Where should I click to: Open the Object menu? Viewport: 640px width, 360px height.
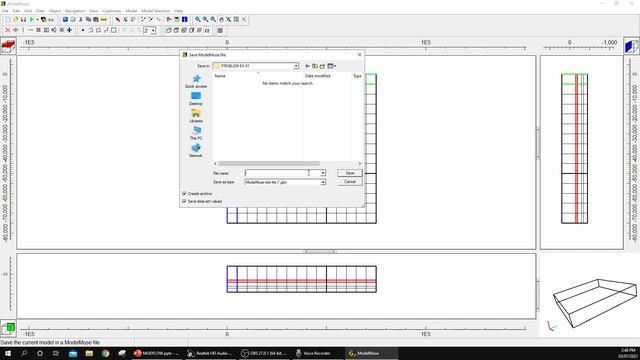[x=55, y=11]
